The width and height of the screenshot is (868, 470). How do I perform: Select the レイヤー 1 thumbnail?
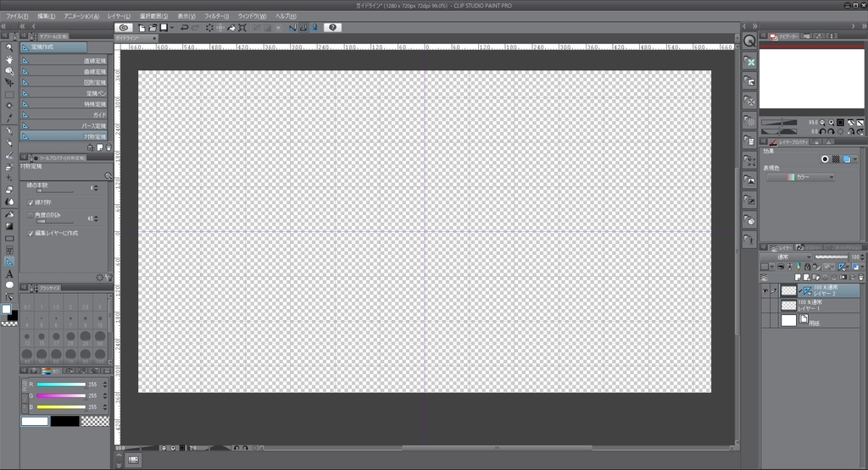click(x=788, y=305)
